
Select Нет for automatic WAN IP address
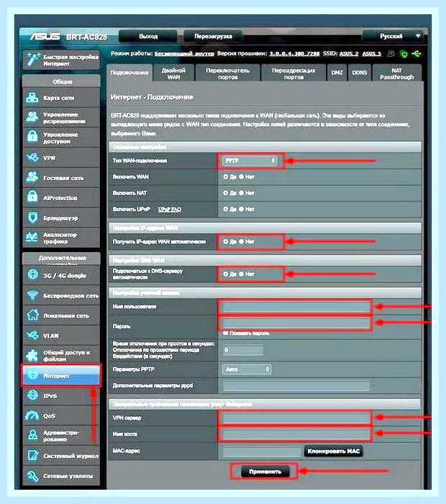[241, 242]
